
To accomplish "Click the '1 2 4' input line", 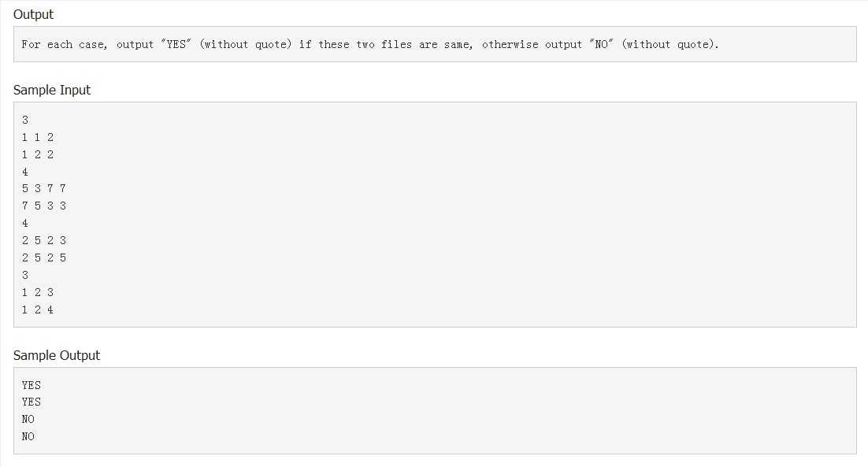I will coord(38,309).
